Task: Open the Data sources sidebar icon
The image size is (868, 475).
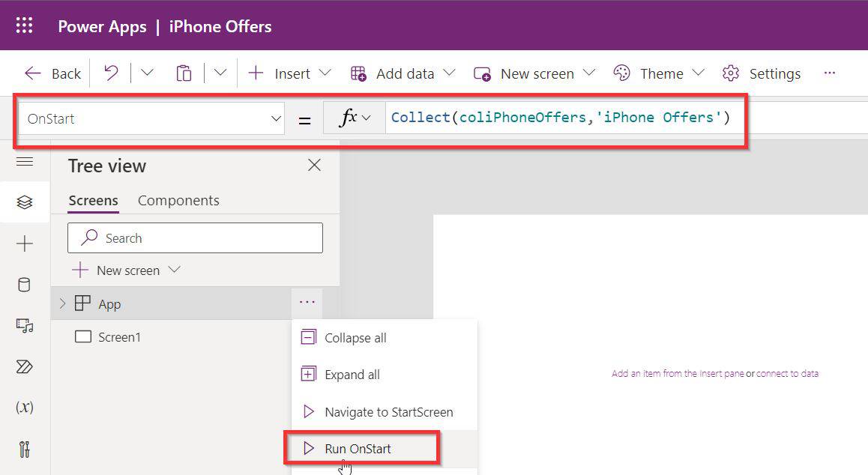Action: pyautogui.click(x=25, y=284)
